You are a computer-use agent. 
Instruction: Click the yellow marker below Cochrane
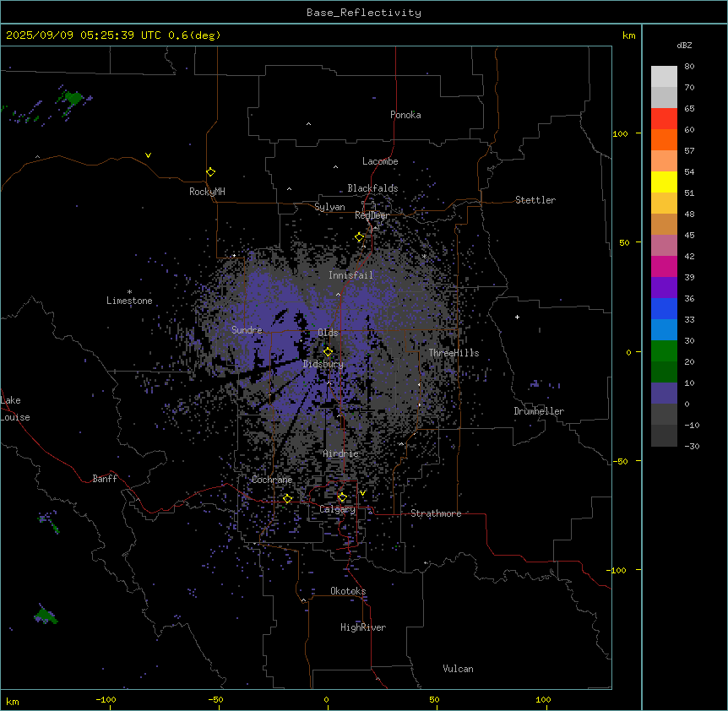287,499
